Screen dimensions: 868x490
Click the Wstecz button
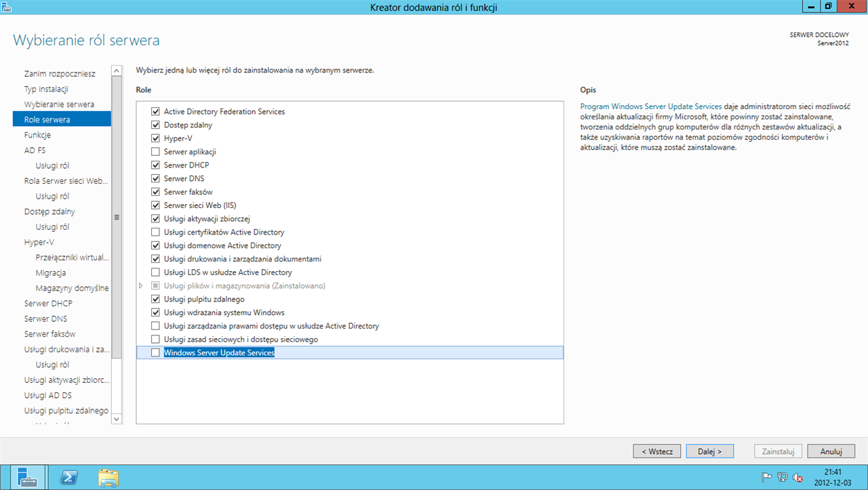[x=657, y=451]
